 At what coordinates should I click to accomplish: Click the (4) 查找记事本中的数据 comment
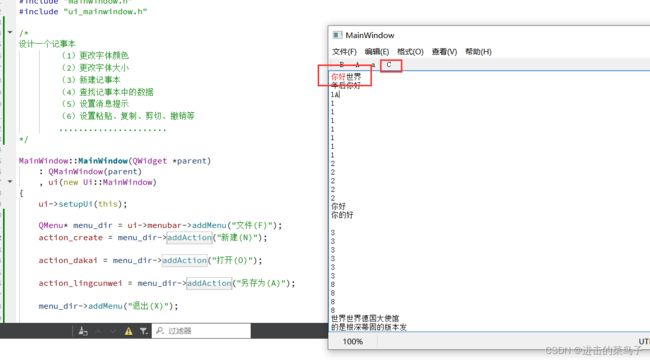click(107, 92)
